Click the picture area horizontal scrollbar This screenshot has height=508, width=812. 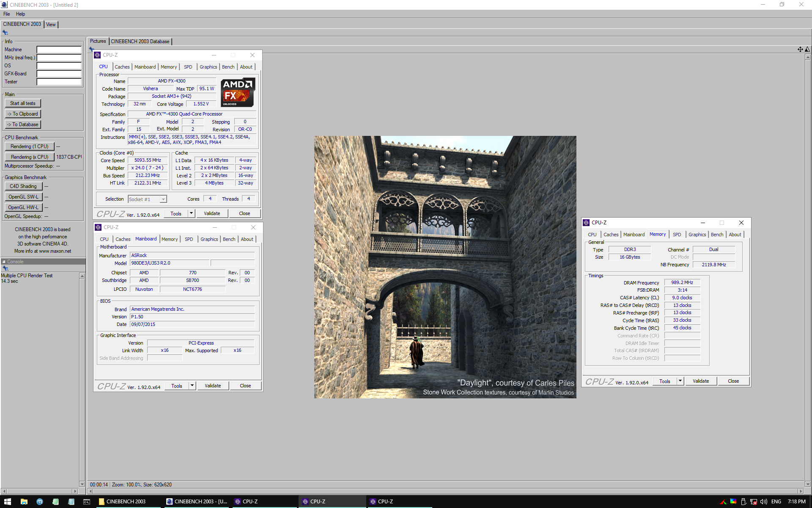[x=445, y=491]
